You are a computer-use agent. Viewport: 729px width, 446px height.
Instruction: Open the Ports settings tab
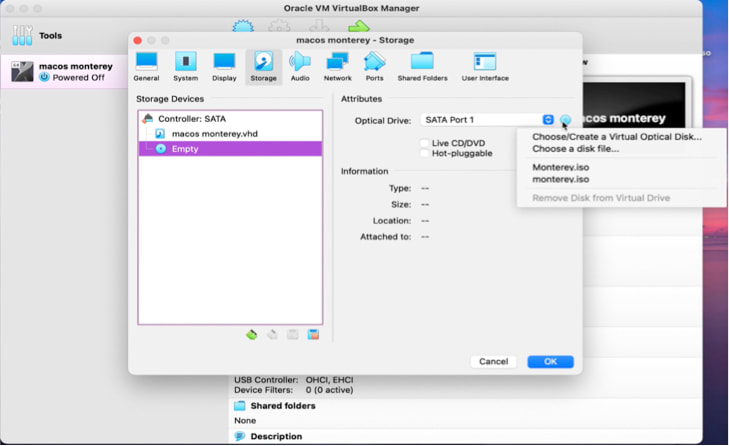click(x=374, y=67)
